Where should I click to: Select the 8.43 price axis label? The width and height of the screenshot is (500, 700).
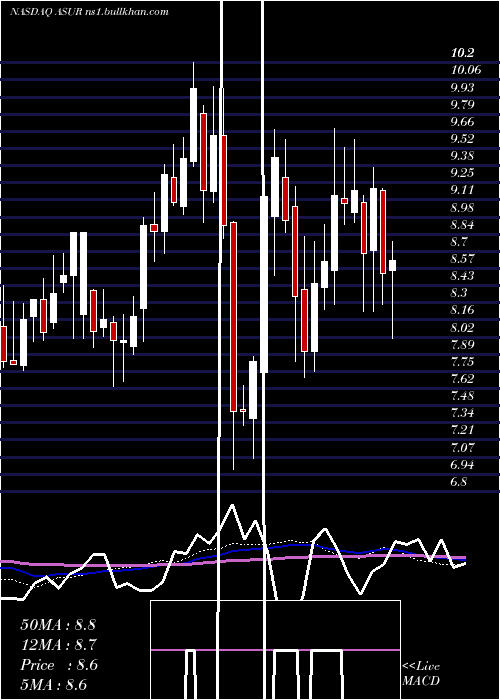(462, 276)
